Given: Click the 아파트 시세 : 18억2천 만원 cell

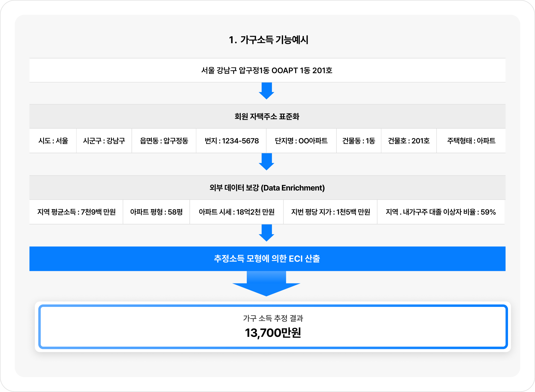Looking at the screenshot, I should 236,212.
